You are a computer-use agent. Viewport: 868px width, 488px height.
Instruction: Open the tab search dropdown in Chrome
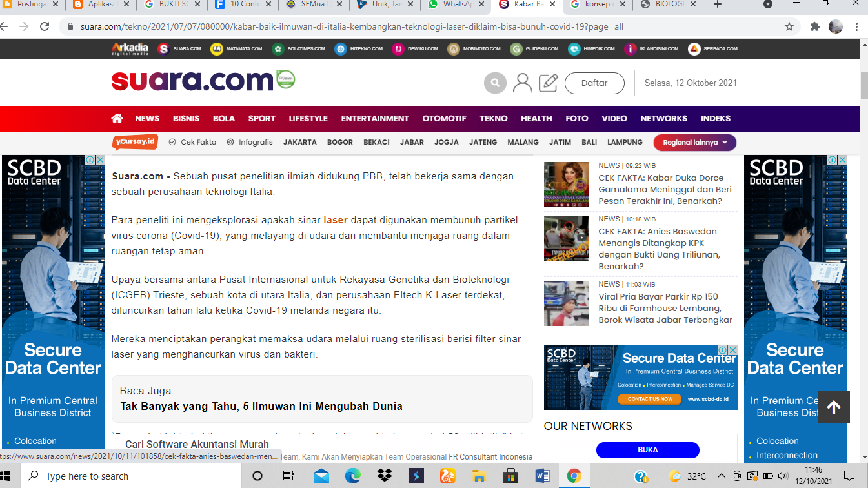[767, 4]
